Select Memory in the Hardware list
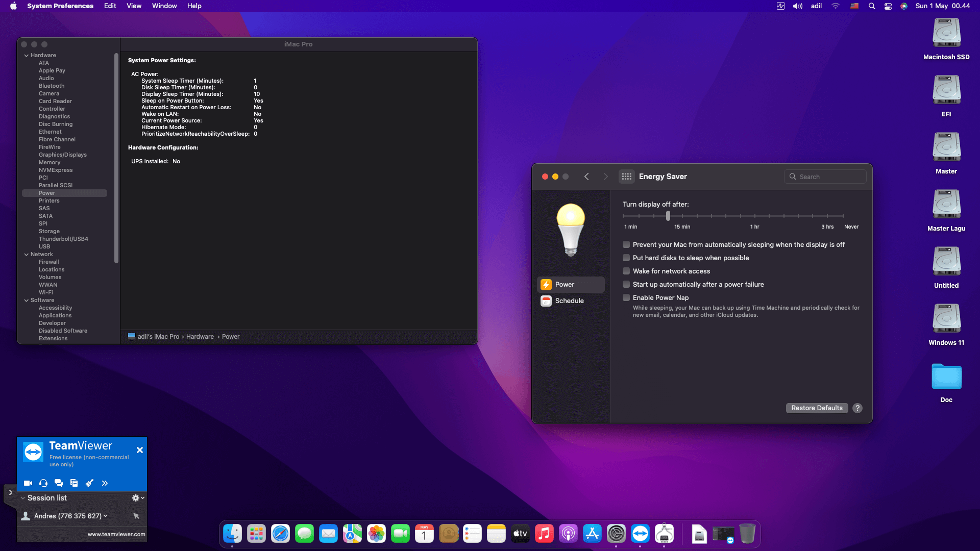This screenshot has height=551, width=980. [50, 163]
